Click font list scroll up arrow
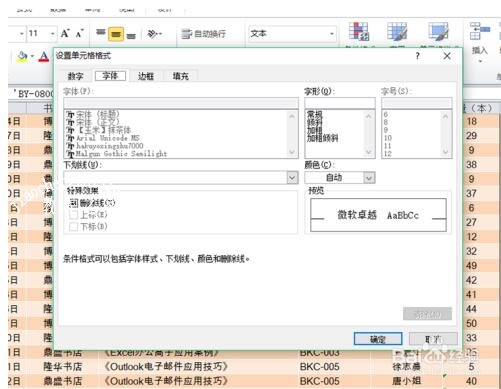The height and width of the screenshot is (389, 501). (x=292, y=116)
